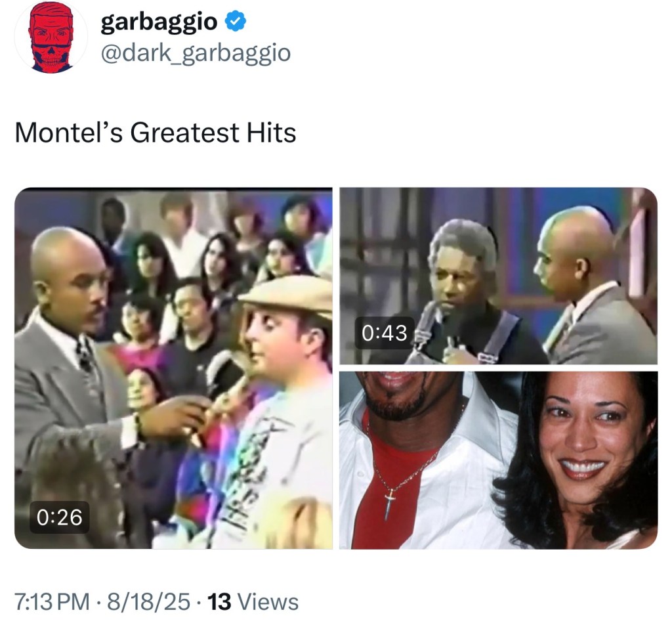Click the cross necklace in photo
Viewport: 672px width, 627px height.
(390, 505)
